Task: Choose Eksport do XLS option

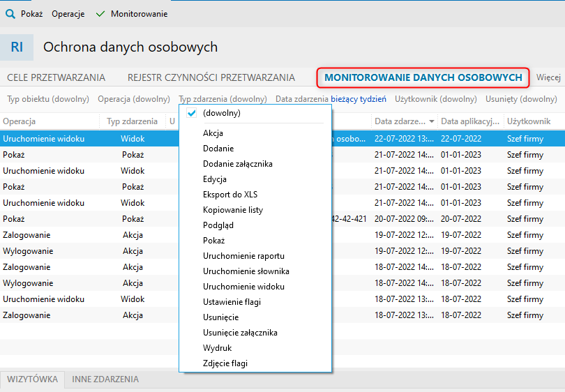Action: coord(255,195)
